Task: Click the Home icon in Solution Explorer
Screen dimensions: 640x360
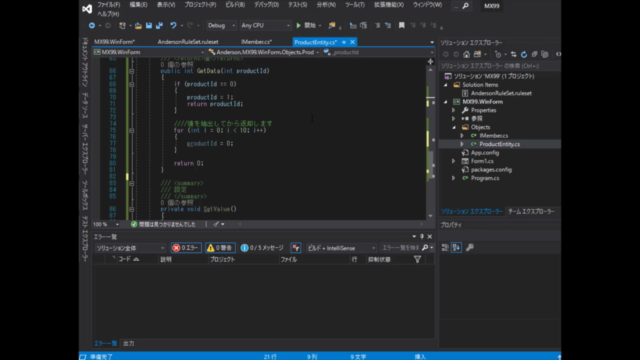Action: tap(466, 54)
